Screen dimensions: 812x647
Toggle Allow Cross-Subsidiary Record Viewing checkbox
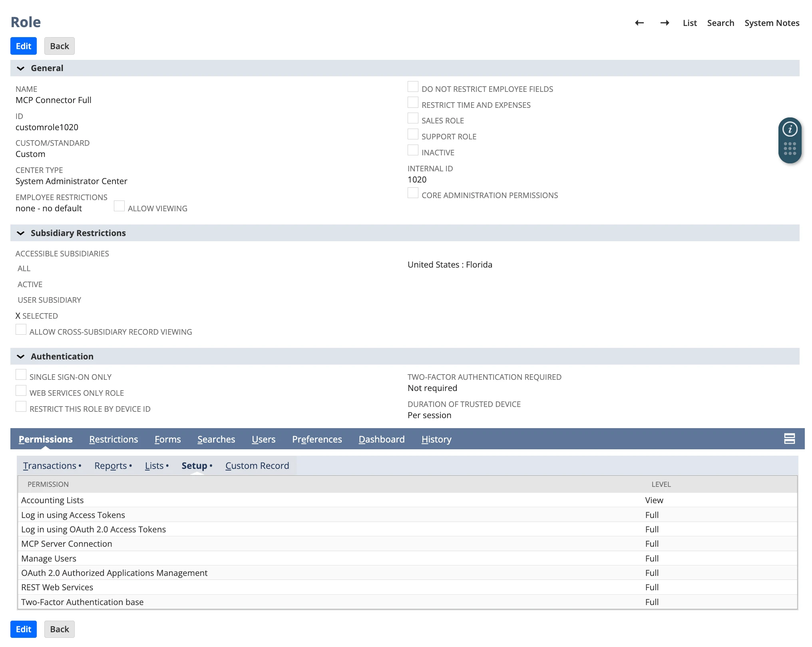coord(21,329)
